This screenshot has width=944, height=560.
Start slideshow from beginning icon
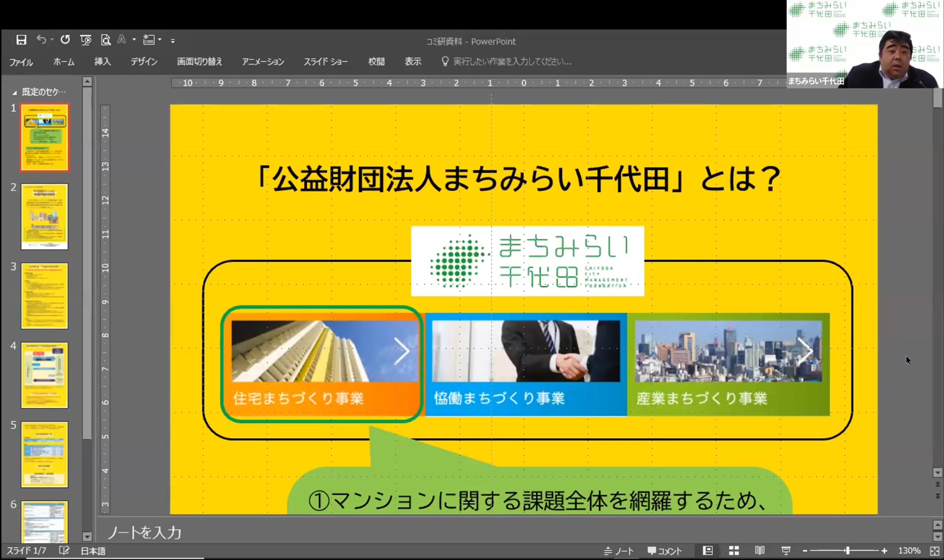[86, 40]
